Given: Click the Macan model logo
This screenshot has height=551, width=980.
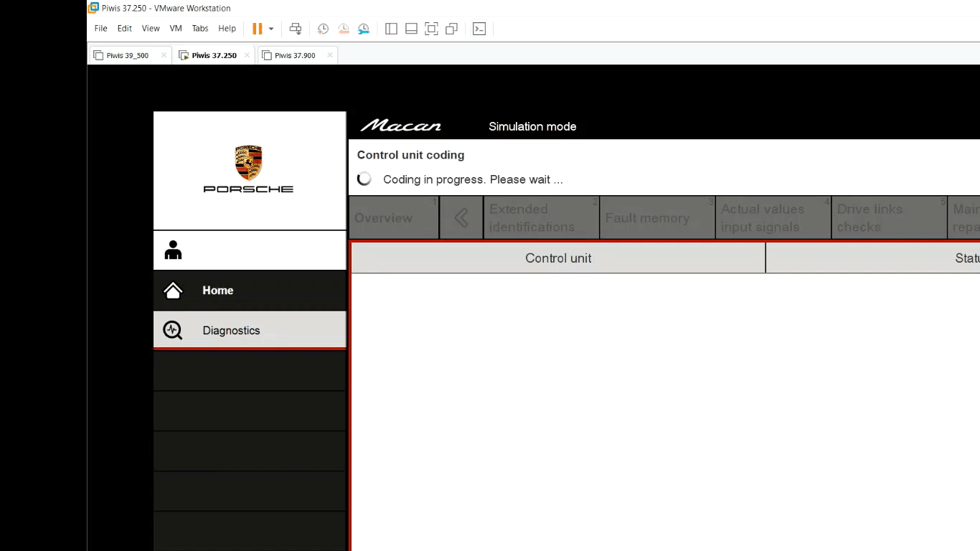Looking at the screenshot, I should (401, 126).
